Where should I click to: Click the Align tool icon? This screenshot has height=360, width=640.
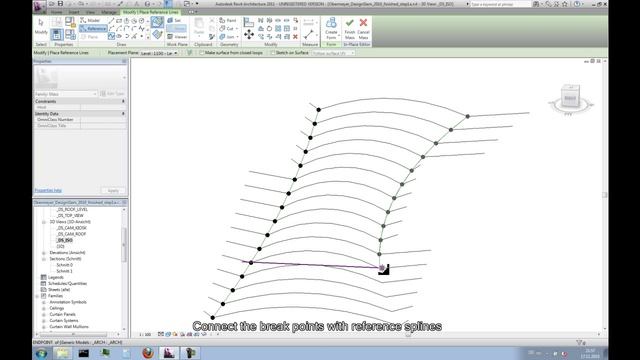(x=249, y=22)
